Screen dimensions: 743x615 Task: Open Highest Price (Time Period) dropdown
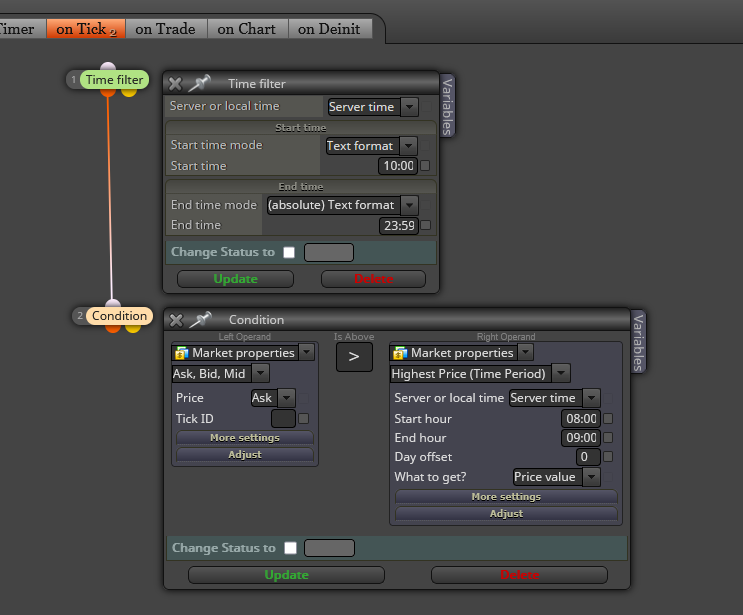tap(480, 374)
